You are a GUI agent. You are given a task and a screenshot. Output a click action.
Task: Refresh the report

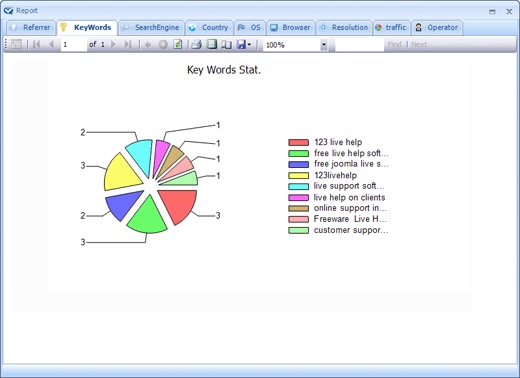[178, 44]
